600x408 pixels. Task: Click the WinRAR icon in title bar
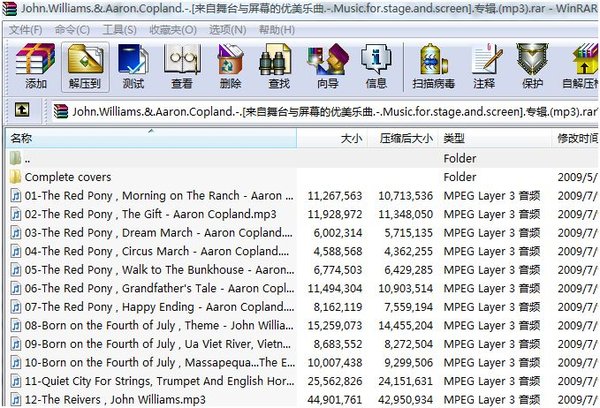pyautogui.click(x=10, y=8)
